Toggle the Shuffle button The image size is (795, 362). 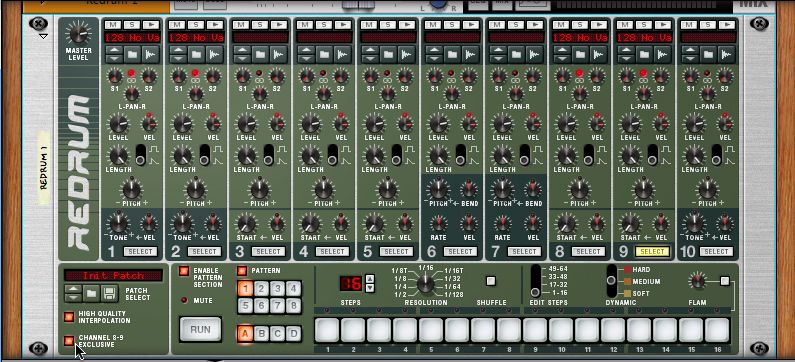tap(491, 281)
